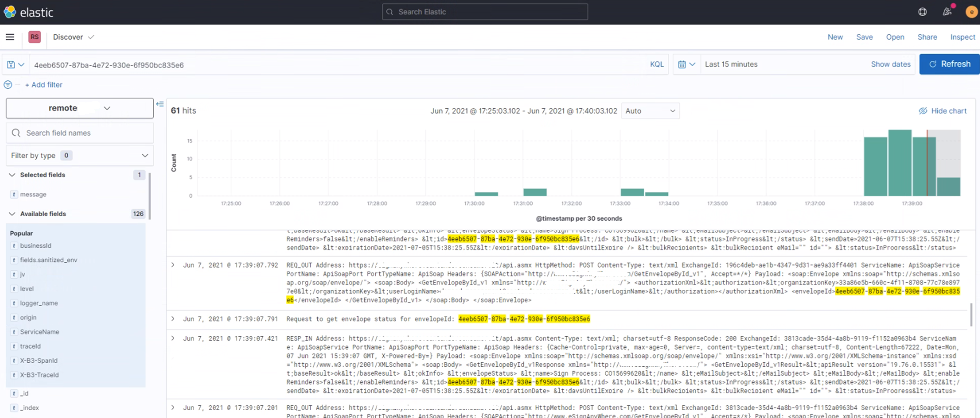Click the businessId field type icon

coord(14,246)
